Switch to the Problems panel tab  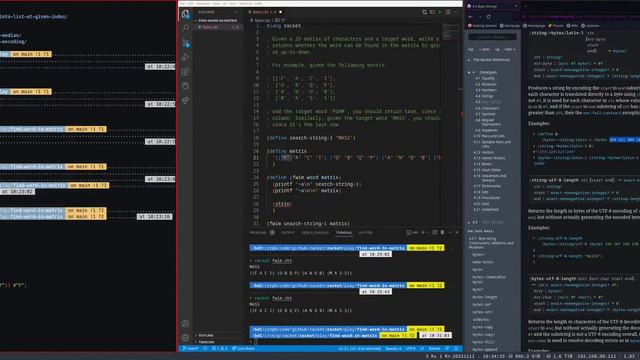258,233
